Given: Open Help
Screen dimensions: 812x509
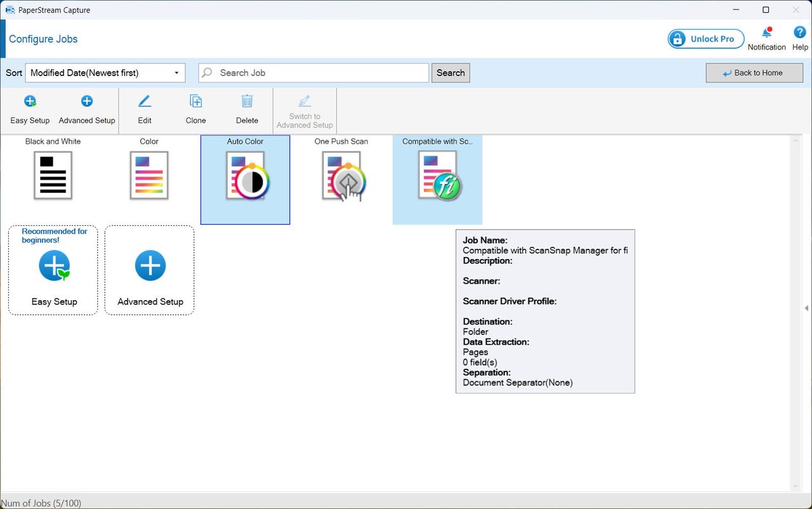Looking at the screenshot, I should pyautogui.click(x=800, y=38).
